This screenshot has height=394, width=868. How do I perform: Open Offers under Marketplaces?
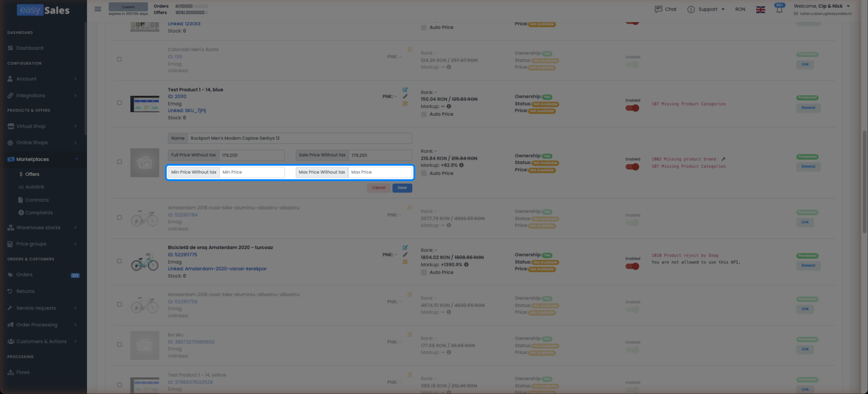tap(32, 174)
